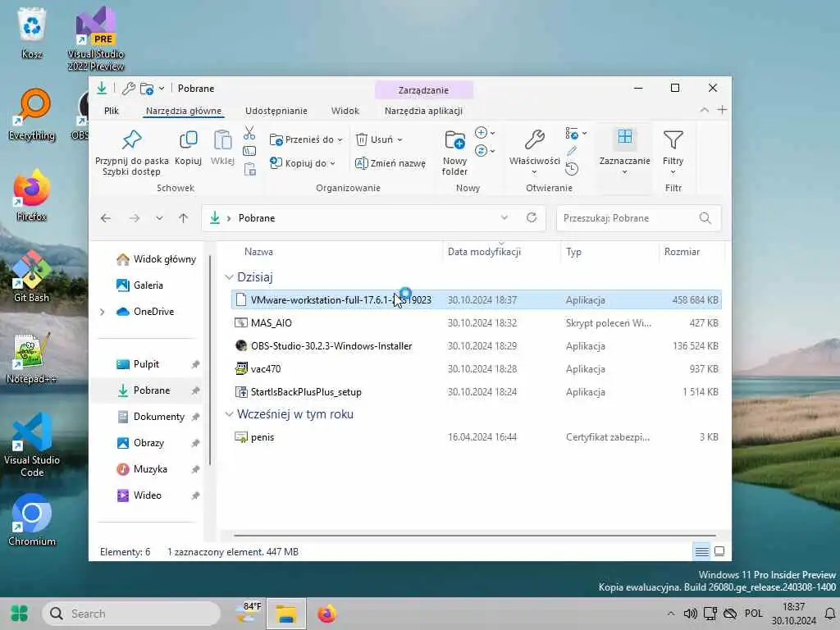Open Dokumenty in navigation pane
This screenshot has width=840, height=630.
[151, 417]
